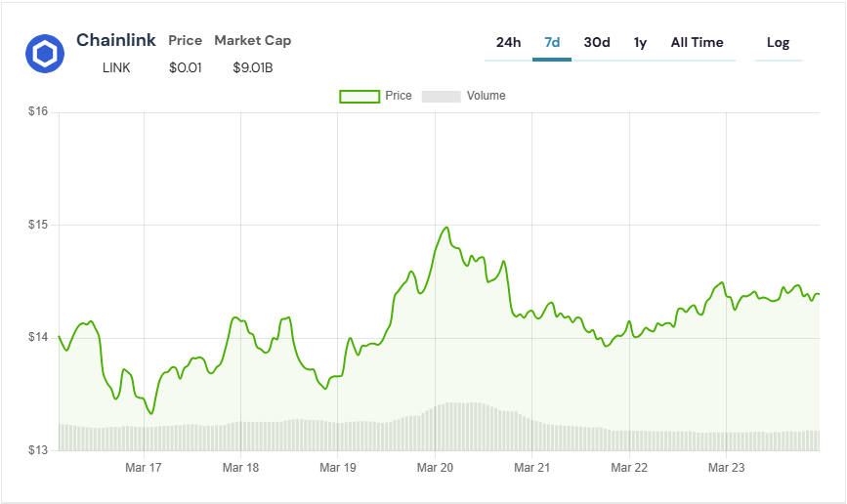Click the Mar 20 date label
The width and height of the screenshot is (847, 504).
435,468
